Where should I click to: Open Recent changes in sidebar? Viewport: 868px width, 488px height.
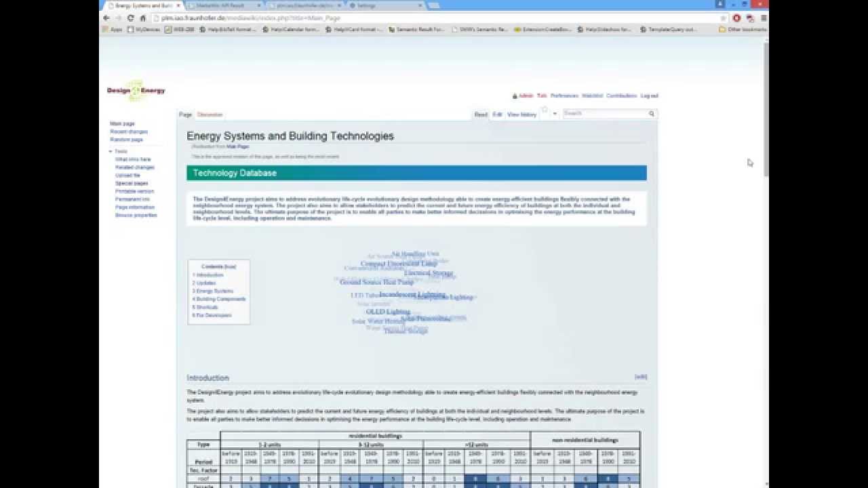click(x=129, y=131)
